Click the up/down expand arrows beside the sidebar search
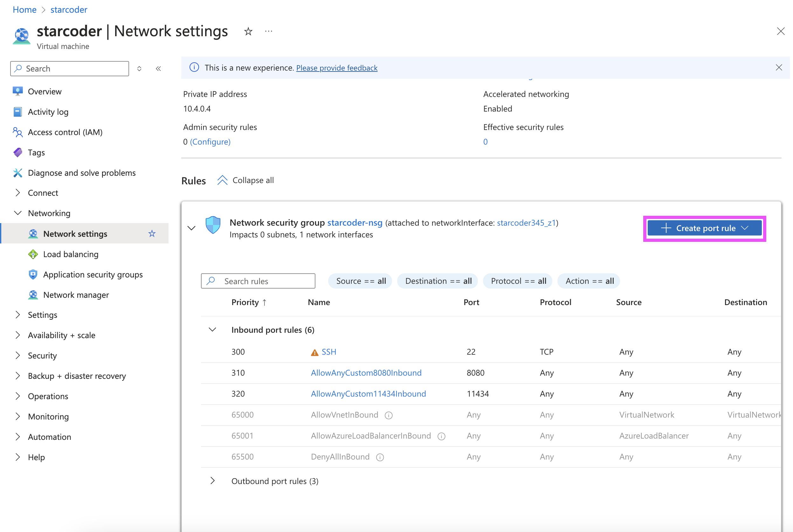 [139, 69]
